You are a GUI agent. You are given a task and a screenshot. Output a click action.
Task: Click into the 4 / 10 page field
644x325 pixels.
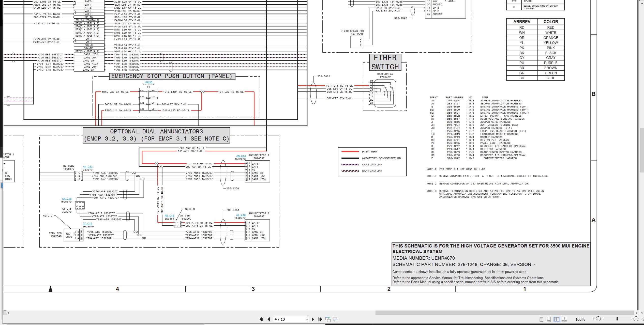[289, 319]
